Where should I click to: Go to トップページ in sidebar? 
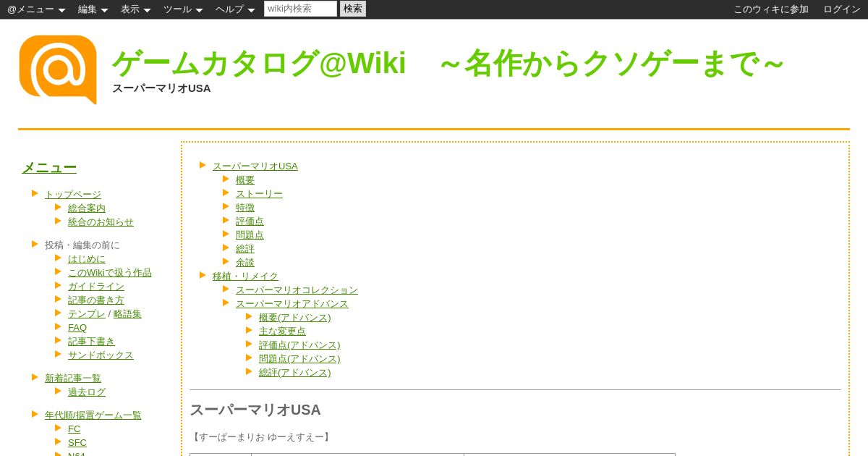tap(73, 194)
